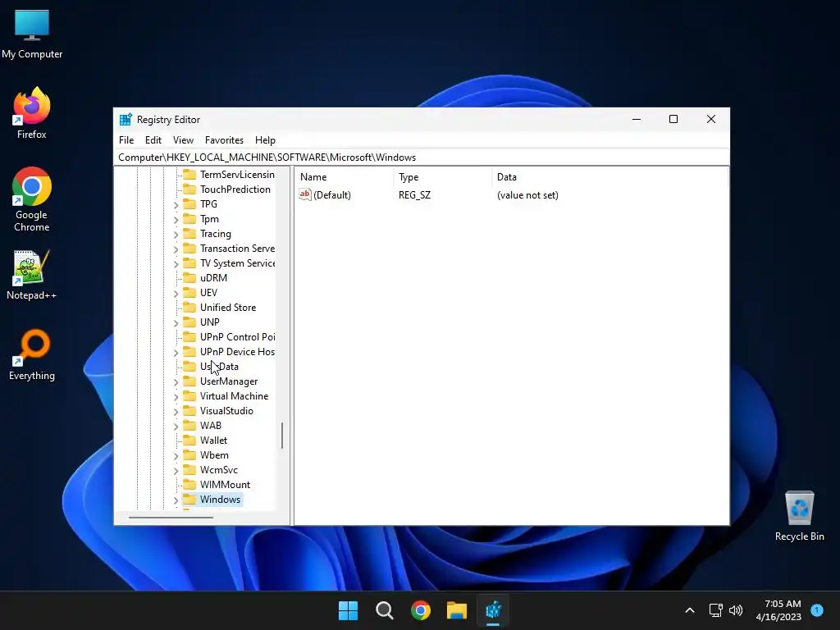Launch Chrome from the taskbar
Viewport: 840px width, 630px height.
[x=421, y=610]
